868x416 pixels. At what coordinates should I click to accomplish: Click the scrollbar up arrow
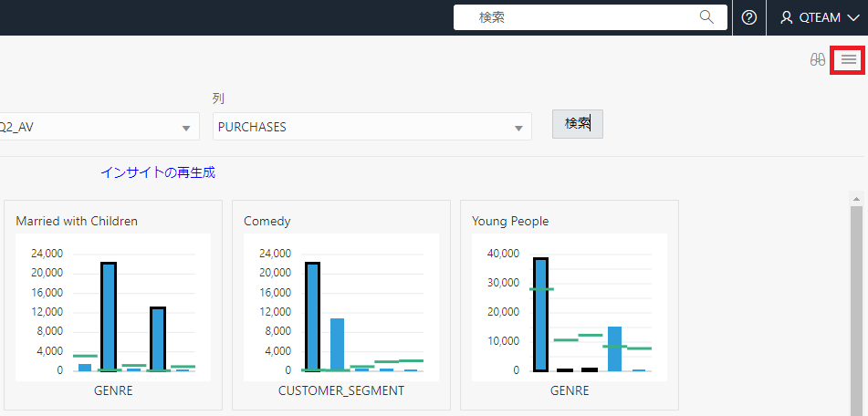[856, 198]
